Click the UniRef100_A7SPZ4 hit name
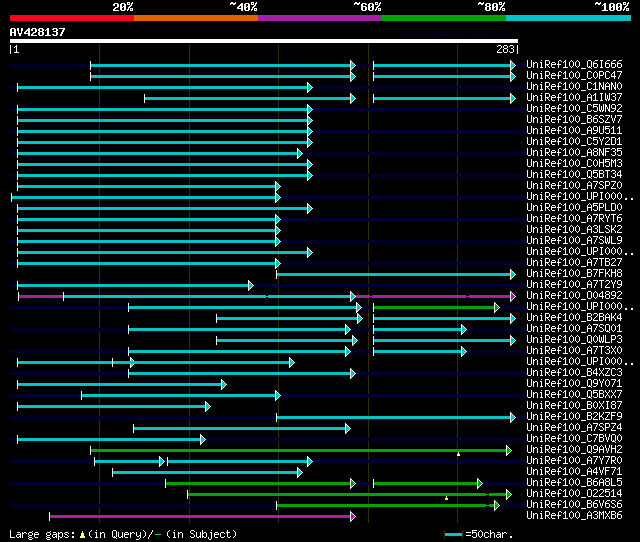Image resolution: width=640 pixels, height=542 pixels. (574, 428)
